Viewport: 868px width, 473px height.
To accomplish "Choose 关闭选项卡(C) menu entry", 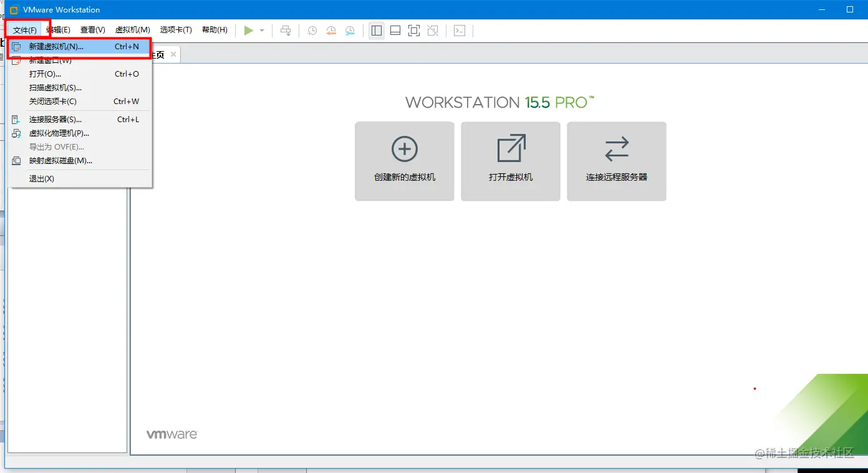I will [x=80, y=102].
